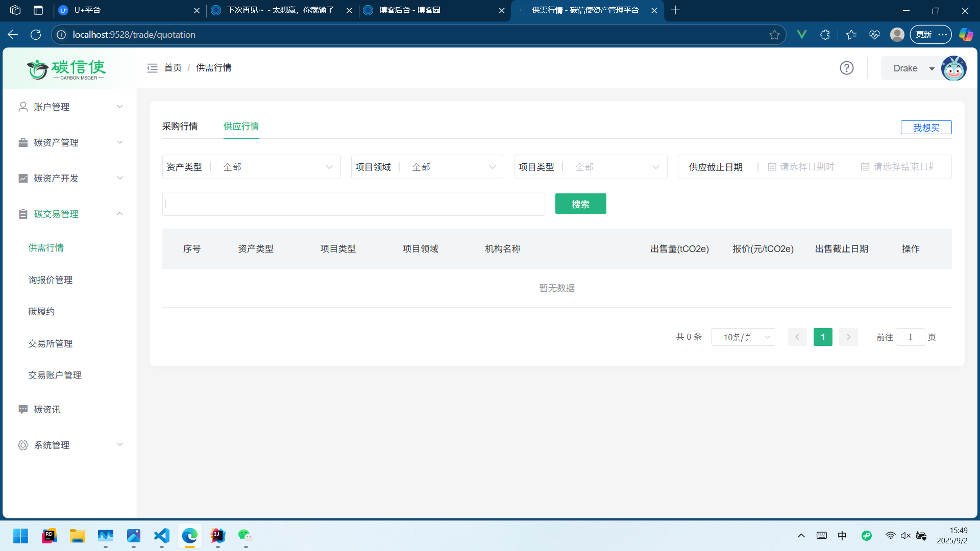Open WeChat from the taskbar
Viewport: 980px width, 551px height.
point(245,536)
